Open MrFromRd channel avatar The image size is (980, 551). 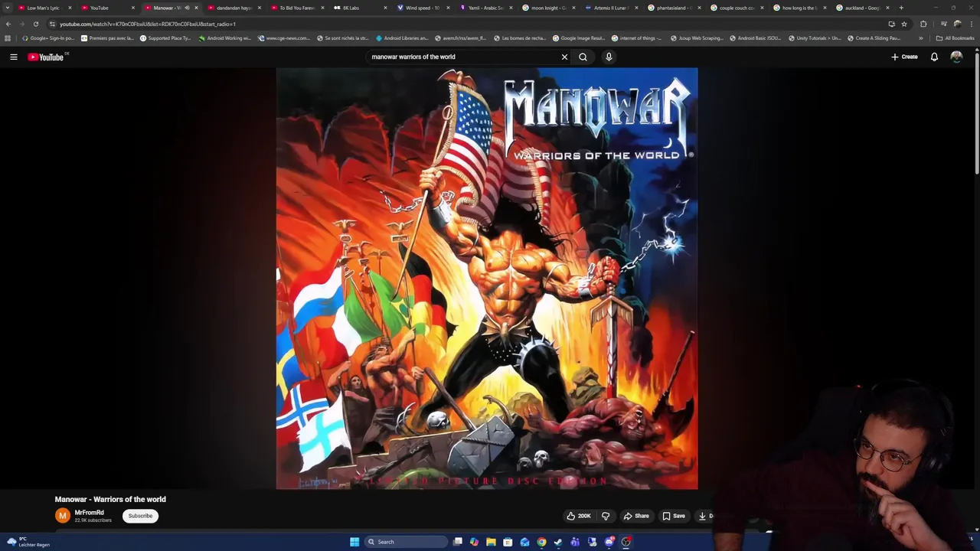62,516
